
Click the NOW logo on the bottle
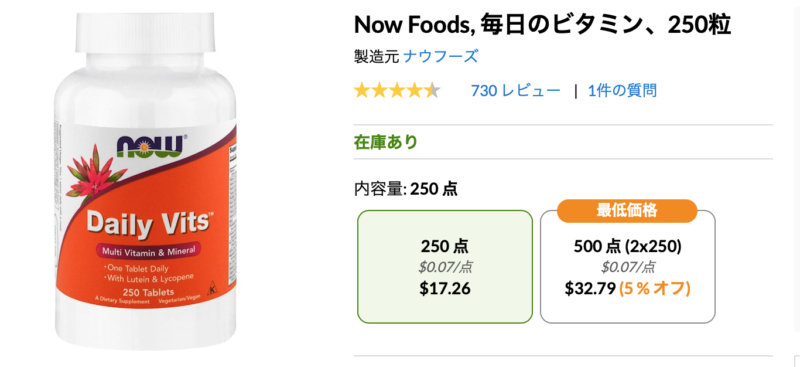149,146
